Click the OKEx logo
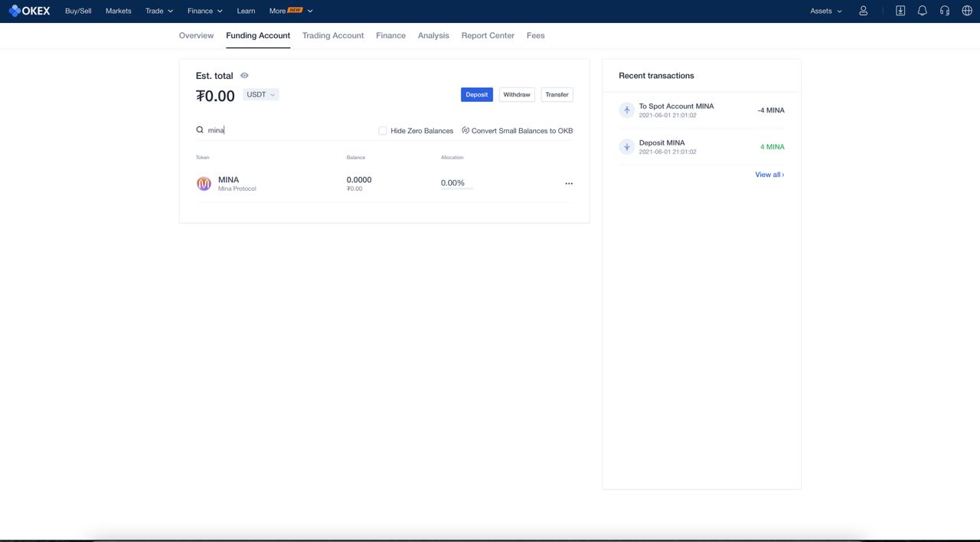Image resolution: width=980 pixels, height=542 pixels. (x=29, y=11)
